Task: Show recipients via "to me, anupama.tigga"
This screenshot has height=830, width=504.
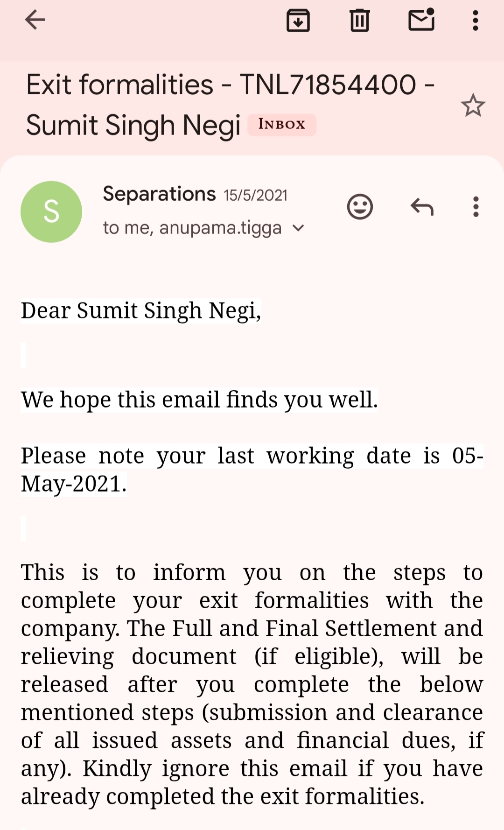Action: 192,228
